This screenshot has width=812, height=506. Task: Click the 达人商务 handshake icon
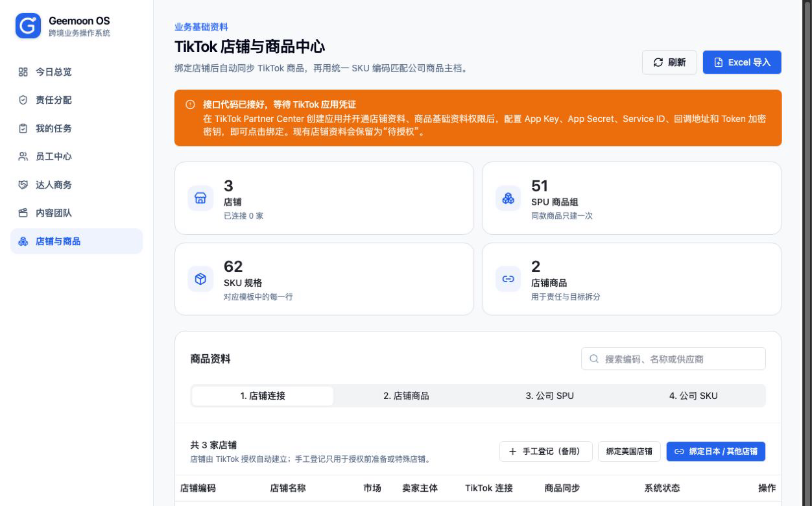[x=23, y=185]
